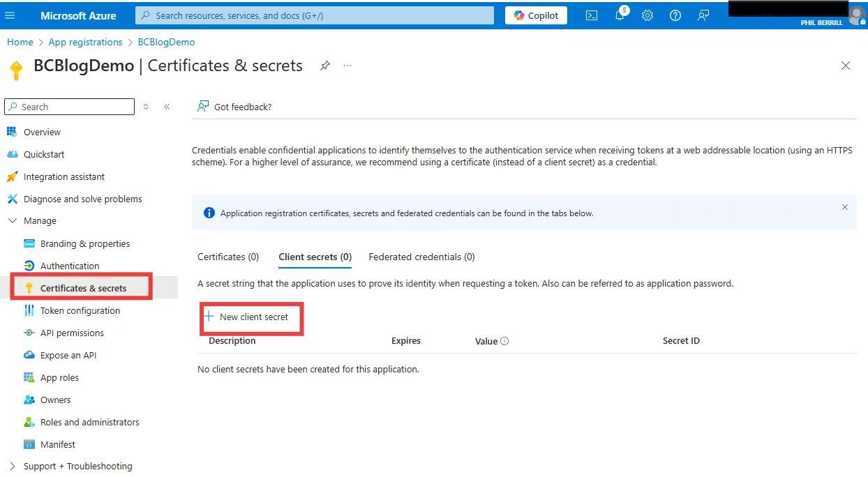Open Copilot from the top bar
The width and height of the screenshot is (868, 477).
coord(536,15)
